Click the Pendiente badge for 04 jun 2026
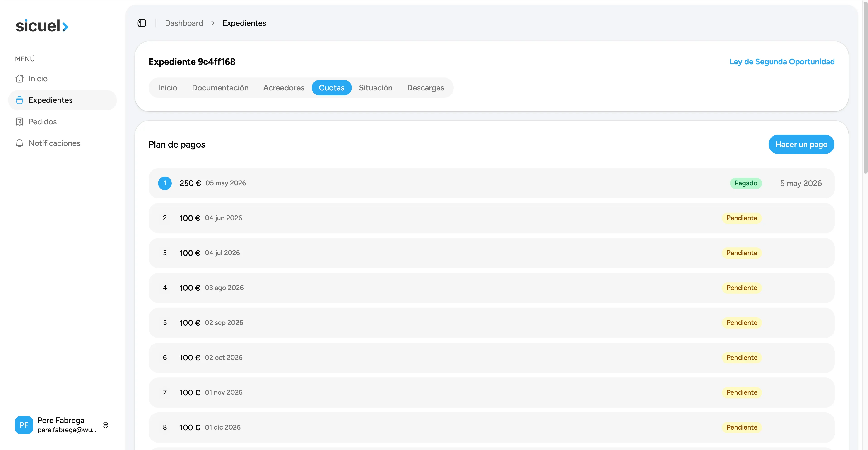Image resolution: width=868 pixels, height=450 pixels. 742,218
